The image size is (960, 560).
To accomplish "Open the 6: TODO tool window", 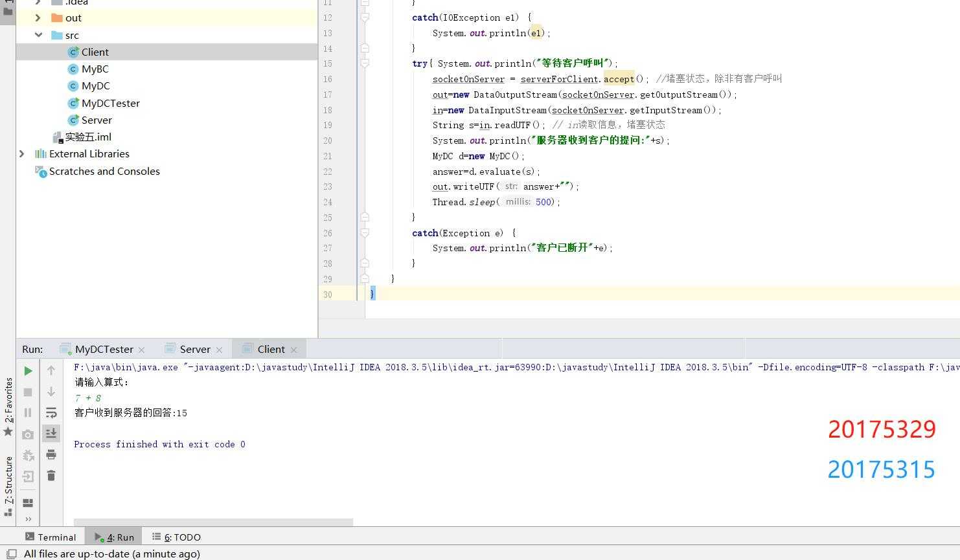I will coord(176,537).
